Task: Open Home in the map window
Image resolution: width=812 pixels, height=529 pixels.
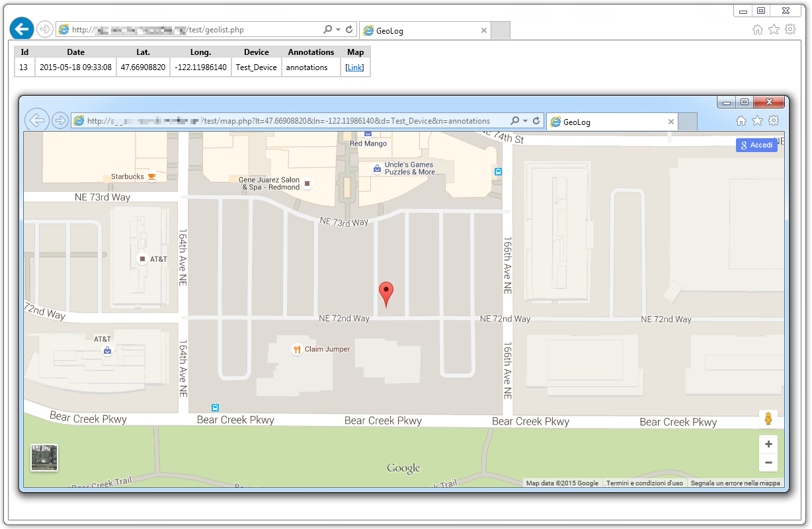Action: [x=741, y=120]
